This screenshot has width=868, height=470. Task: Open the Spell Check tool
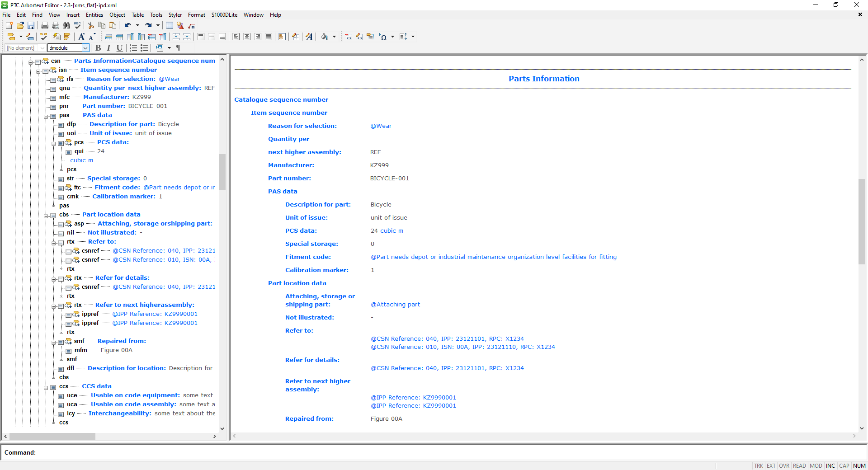77,26
